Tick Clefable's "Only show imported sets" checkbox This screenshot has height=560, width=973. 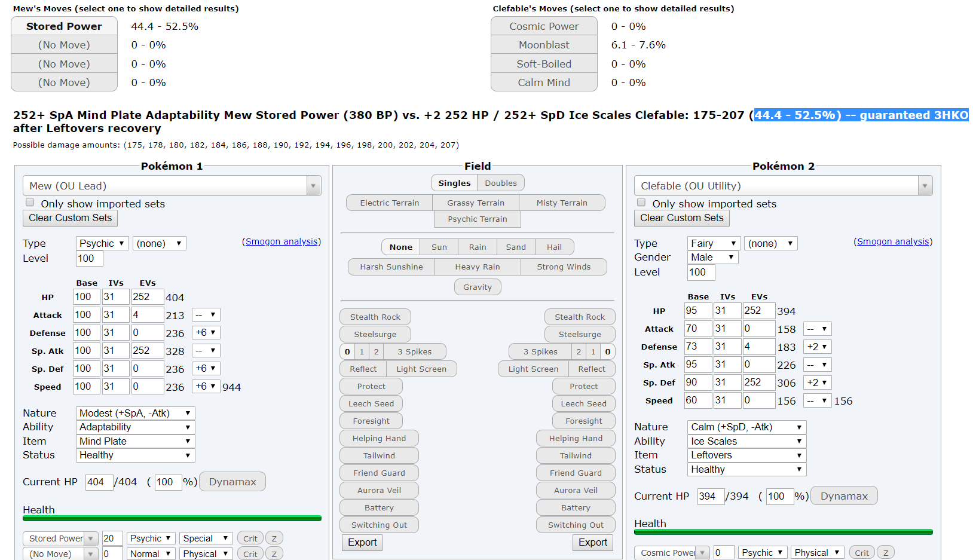641,203
